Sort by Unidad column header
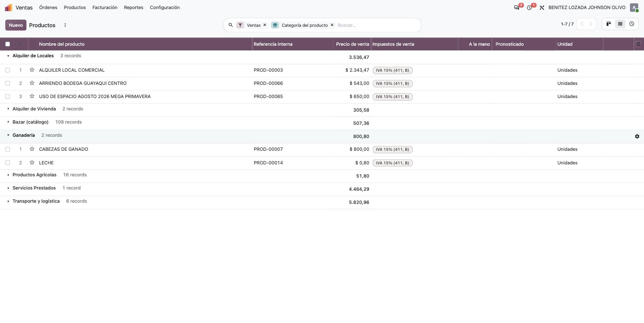644x323 pixels. click(580, 44)
